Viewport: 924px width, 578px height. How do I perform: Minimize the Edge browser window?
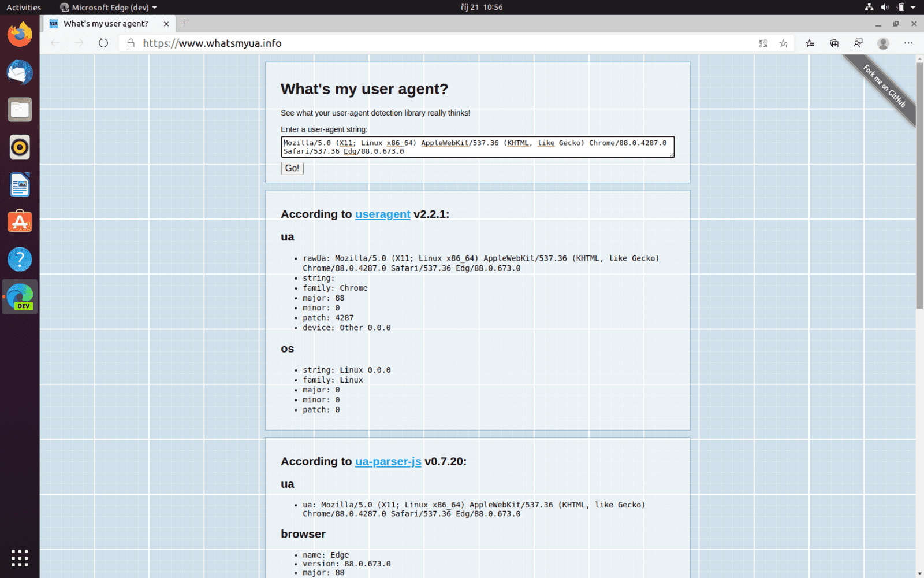[878, 24]
